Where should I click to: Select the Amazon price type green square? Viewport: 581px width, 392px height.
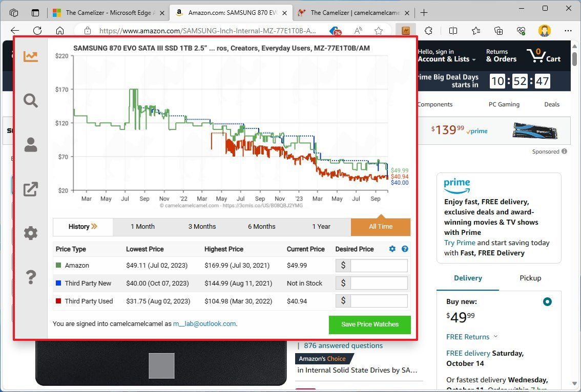(58, 265)
